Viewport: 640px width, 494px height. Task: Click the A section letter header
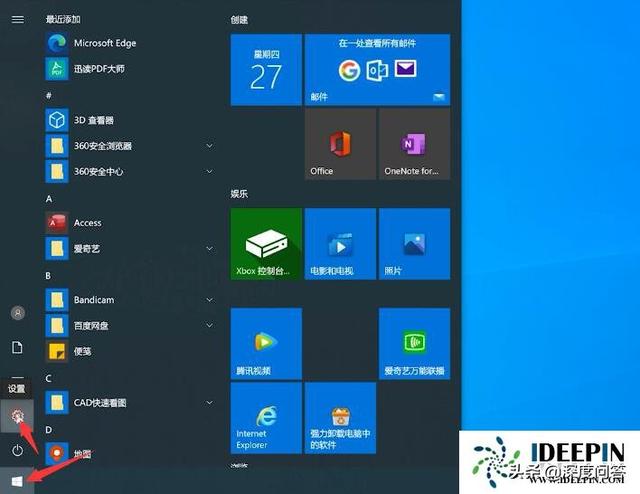pos(49,199)
